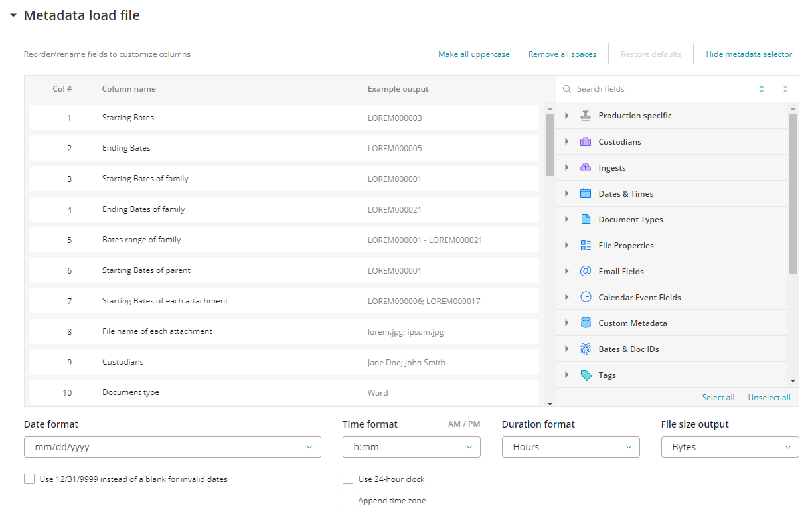
Task: Click example output LOREM000001 - LOREM000021
Action: pos(425,240)
